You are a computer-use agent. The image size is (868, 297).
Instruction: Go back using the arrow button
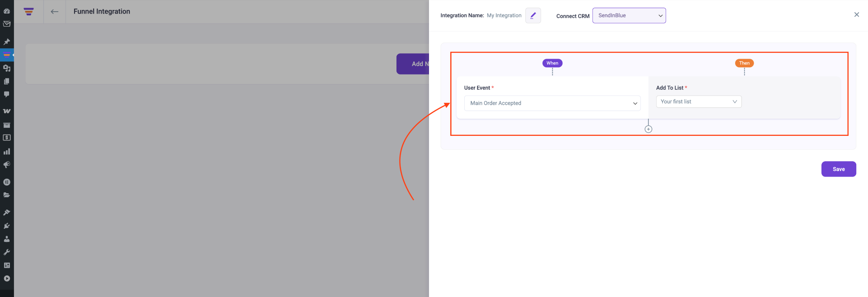tap(55, 12)
